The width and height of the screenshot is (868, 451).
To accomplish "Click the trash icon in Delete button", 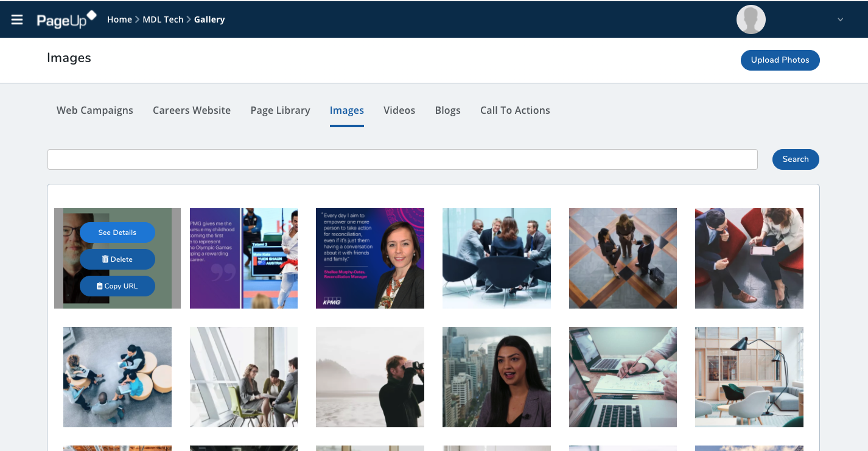I will point(105,259).
